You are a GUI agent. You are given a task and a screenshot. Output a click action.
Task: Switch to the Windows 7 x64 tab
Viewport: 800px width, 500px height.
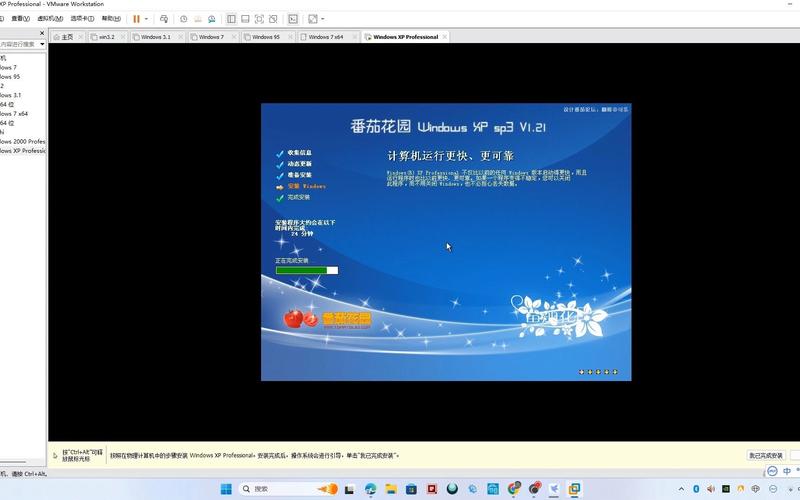(x=326, y=37)
